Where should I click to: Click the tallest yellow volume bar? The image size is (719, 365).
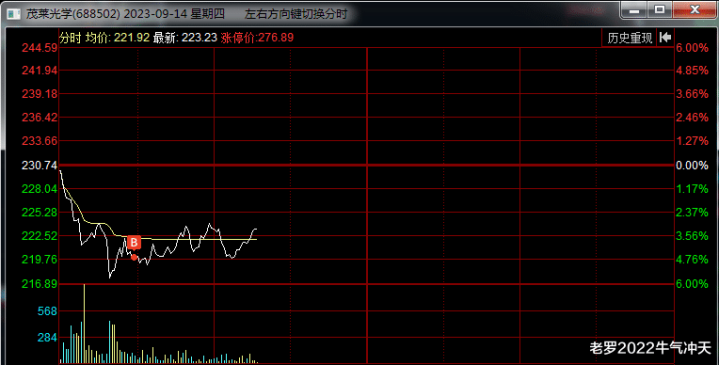tap(84, 324)
